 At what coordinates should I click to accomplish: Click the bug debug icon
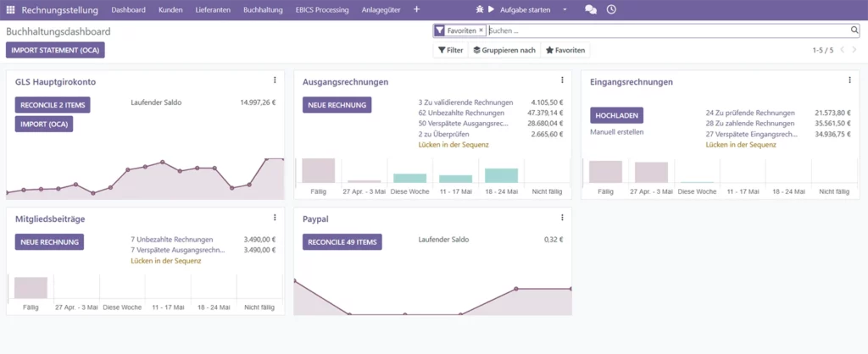480,9
